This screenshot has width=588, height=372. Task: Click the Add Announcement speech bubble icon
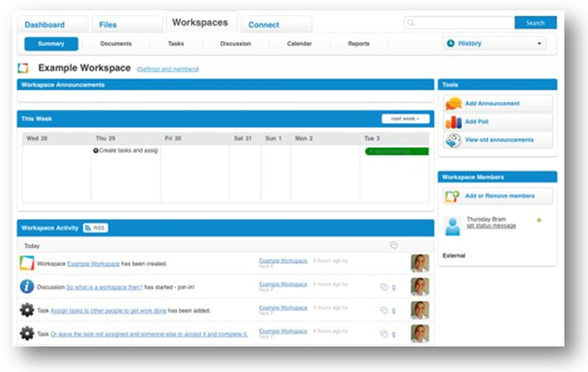click(454, 103)
